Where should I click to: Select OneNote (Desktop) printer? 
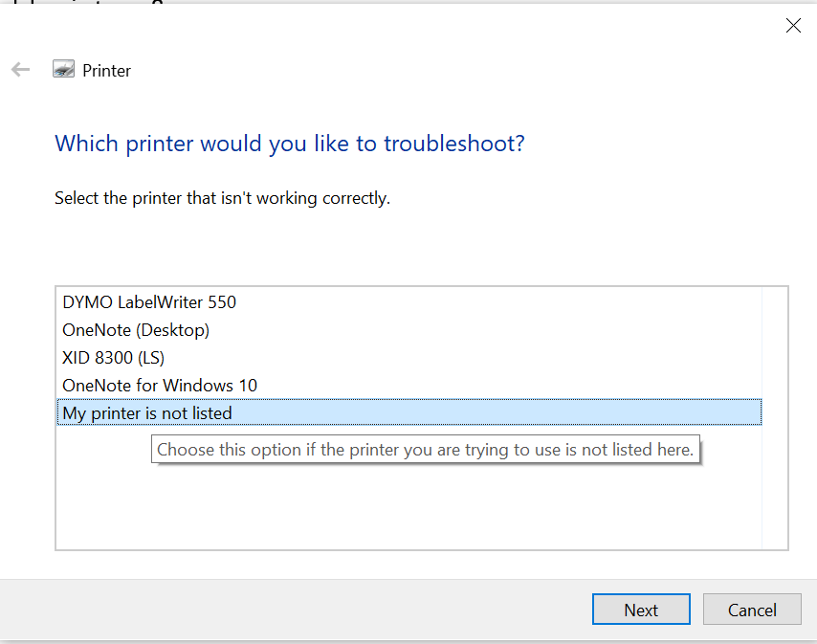[409, 330]
